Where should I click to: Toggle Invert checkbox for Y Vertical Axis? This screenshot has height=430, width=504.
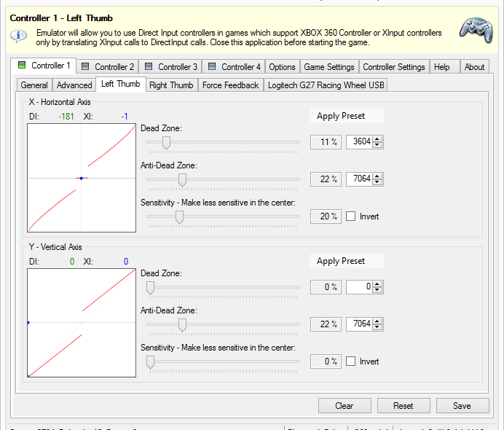point(350,361)
